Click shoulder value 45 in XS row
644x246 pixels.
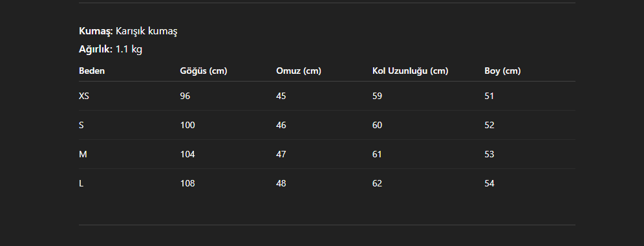coord(281,96)
